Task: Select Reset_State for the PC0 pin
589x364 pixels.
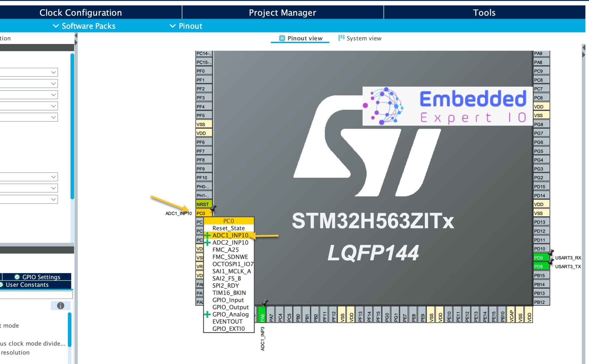Action: point(229,228)
